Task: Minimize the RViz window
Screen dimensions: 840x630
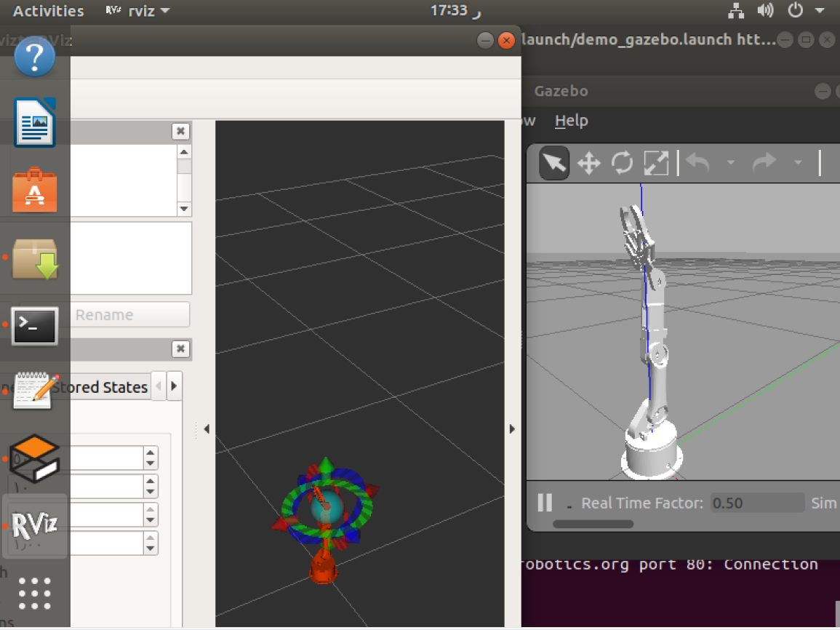Action: pyautogui.click(x=485, y=41)
